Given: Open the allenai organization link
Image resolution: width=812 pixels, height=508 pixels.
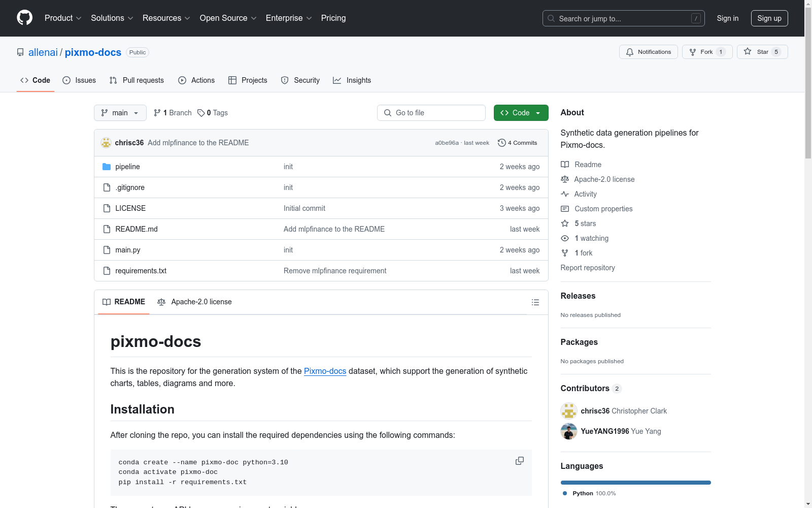Looking at the screenshot, I should pos(43,52).
